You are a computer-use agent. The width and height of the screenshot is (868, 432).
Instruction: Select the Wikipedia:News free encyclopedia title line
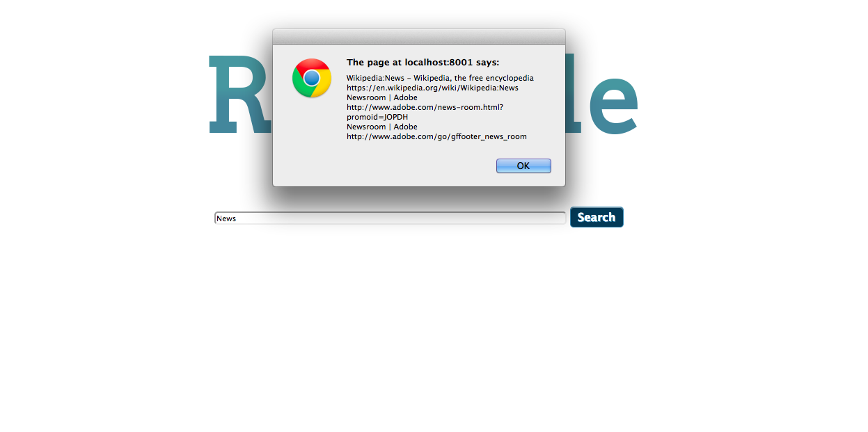pos(440,78)
